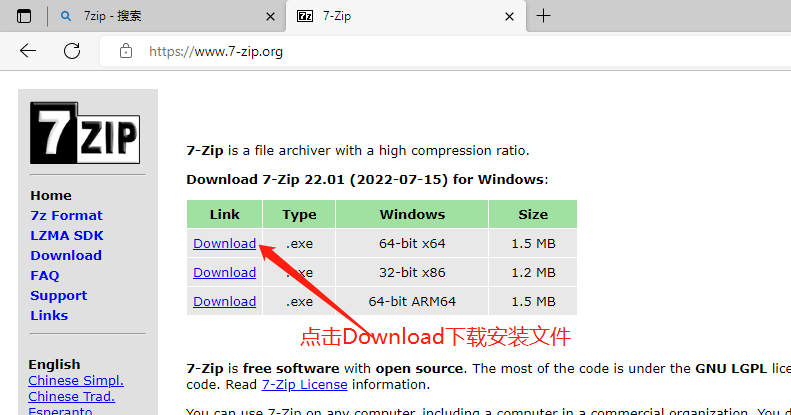Download the 64-bit ARM64 installer
This screenshot has height=415, width=791.
pyautogui.click(x=224, y=301)
